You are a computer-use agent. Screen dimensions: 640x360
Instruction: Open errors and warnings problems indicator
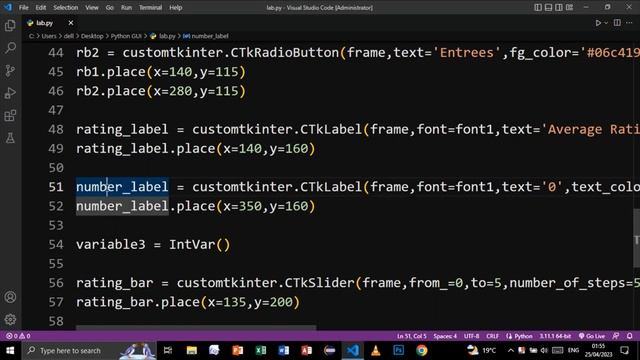click(18, 336)
